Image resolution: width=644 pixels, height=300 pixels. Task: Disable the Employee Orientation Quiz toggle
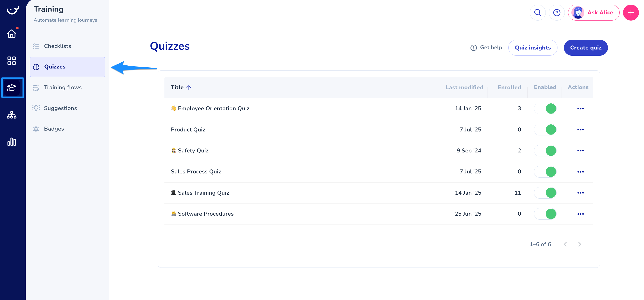pos(545,108)
